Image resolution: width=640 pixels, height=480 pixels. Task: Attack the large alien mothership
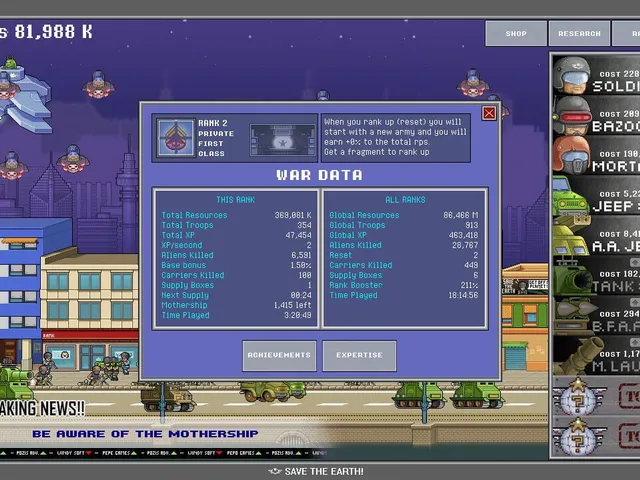[24, 96]
